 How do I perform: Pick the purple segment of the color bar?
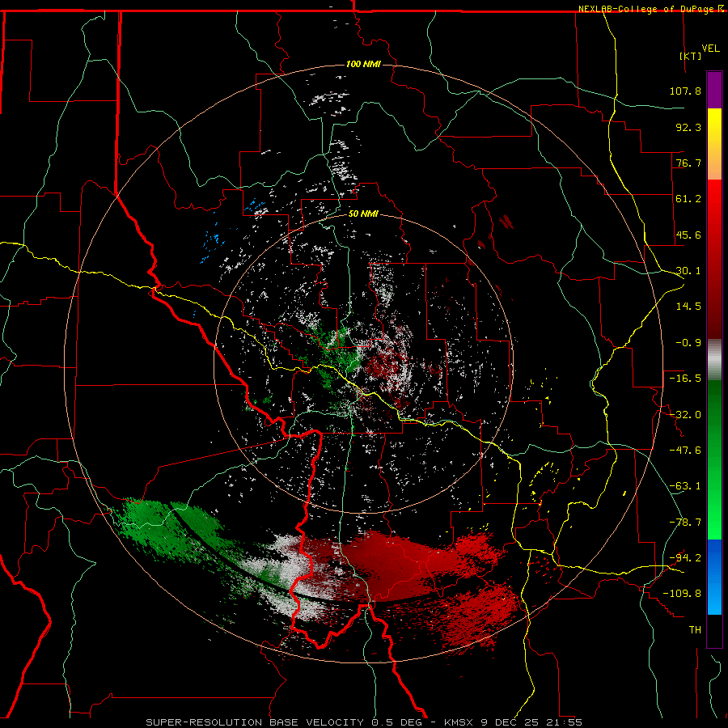click(714, 90)
